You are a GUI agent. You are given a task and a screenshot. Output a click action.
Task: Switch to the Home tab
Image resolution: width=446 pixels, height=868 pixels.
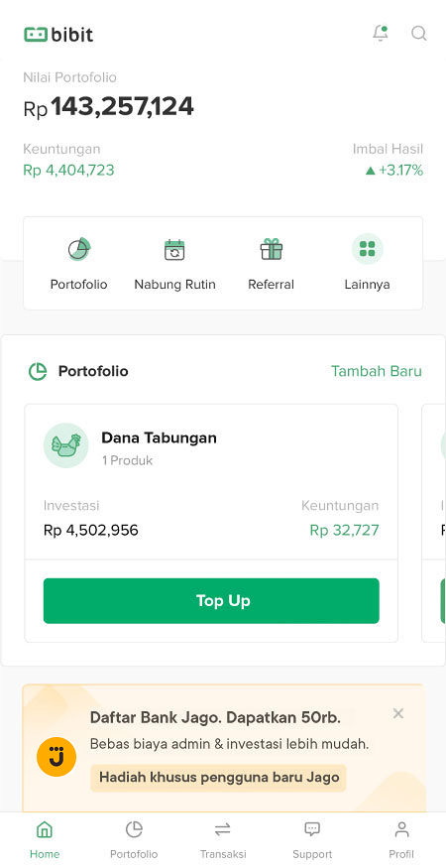coord(45,840)
